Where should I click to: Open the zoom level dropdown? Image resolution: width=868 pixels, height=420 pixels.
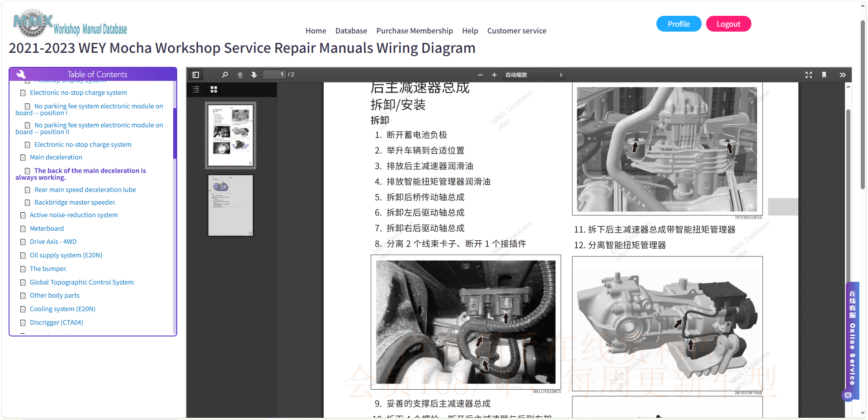tap(533, 75)
